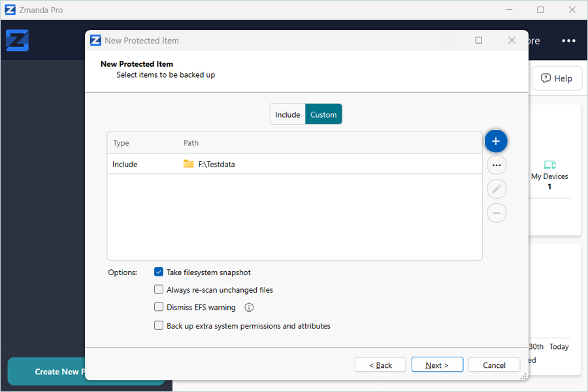Go back with the Back button

click(x=380, y=365)
